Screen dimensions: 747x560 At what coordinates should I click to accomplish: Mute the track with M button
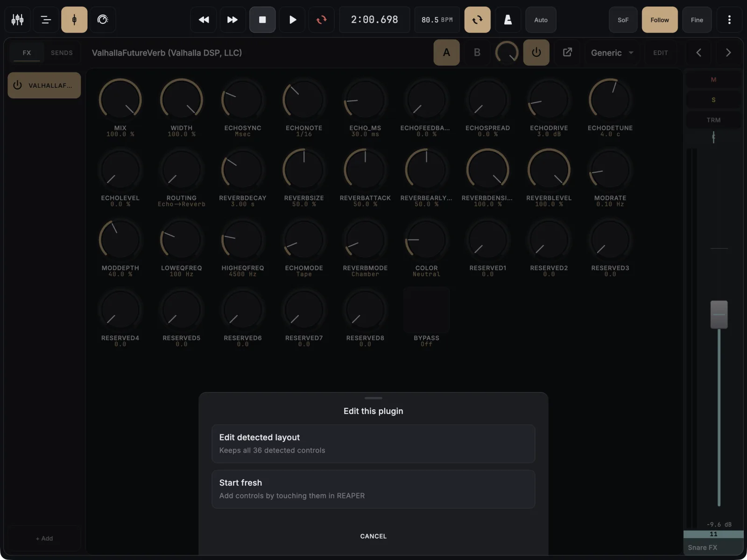[713, 80]
